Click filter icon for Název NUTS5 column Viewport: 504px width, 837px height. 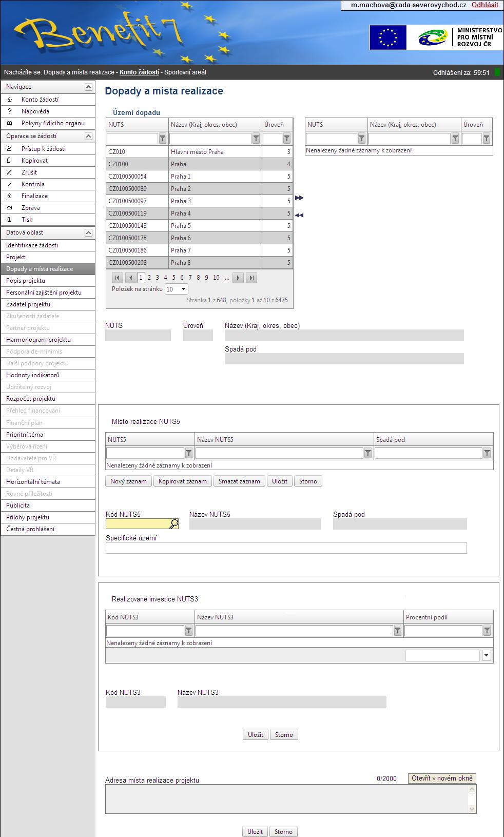[368, 453]
